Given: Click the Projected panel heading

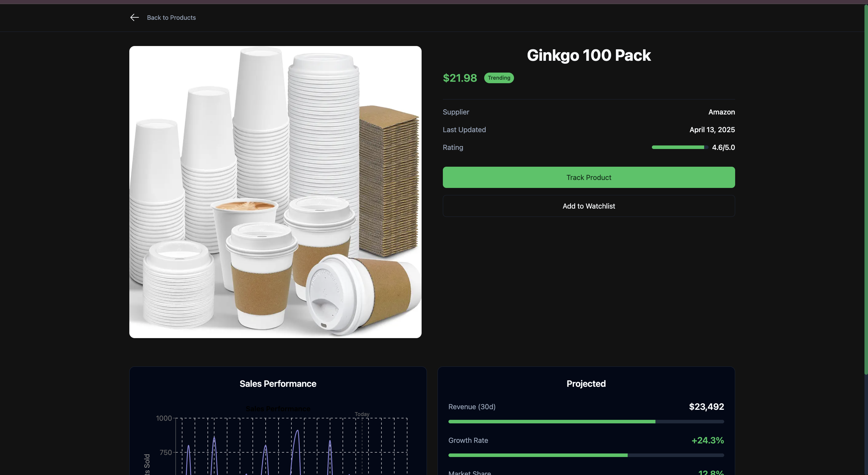Looking at the screenshot, I should pos(586,384).
